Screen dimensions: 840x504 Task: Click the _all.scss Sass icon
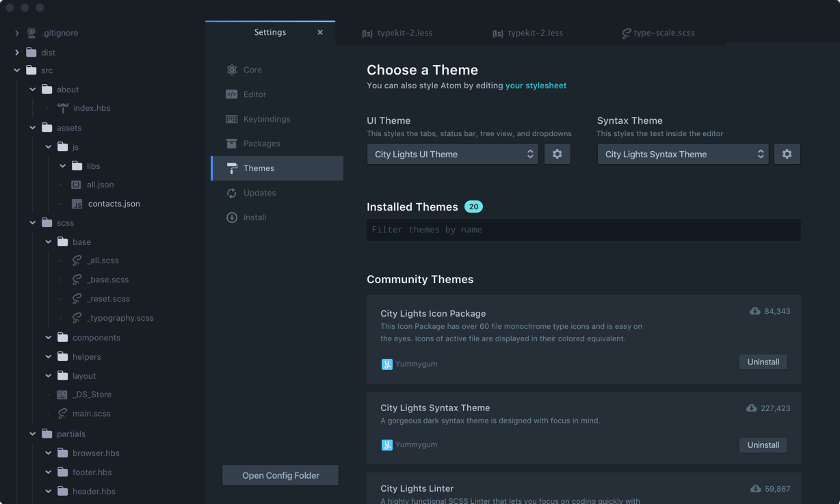(77, 261)
